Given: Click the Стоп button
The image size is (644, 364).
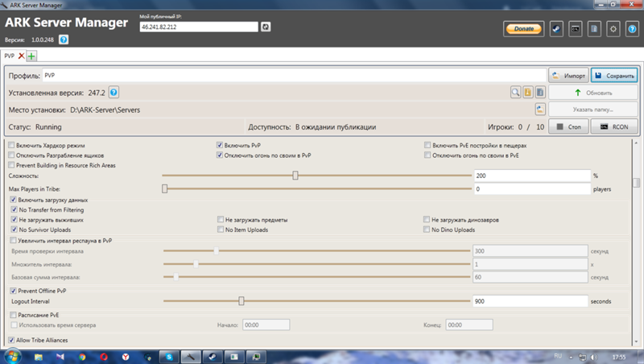Looking at the screenshot, I should [569, 126].
